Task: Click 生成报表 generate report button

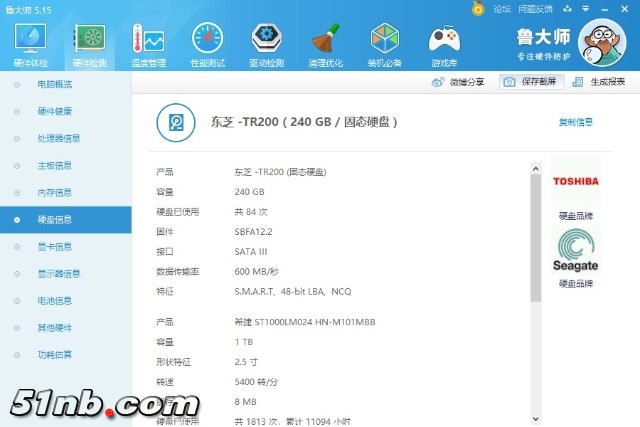Action: point(601,82)
